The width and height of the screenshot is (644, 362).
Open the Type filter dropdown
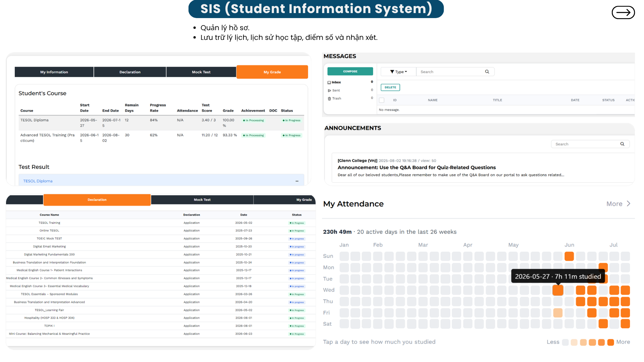click(398, 72)
